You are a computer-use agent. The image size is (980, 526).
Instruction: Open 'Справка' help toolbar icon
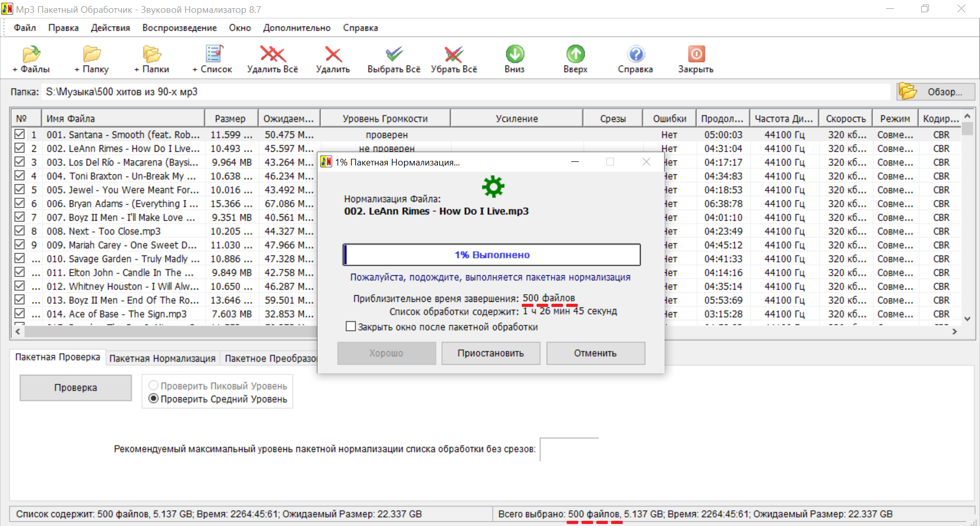[636, 54]
